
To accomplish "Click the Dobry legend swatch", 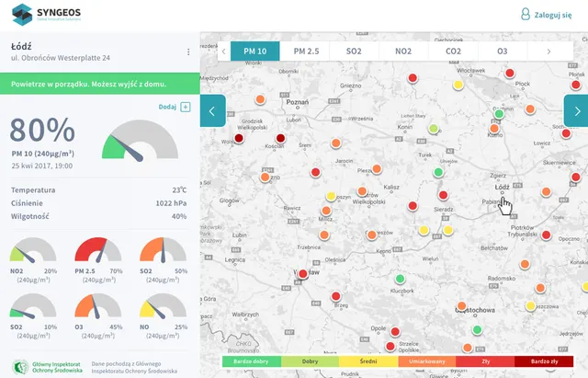I will click(x=311, y=361).
